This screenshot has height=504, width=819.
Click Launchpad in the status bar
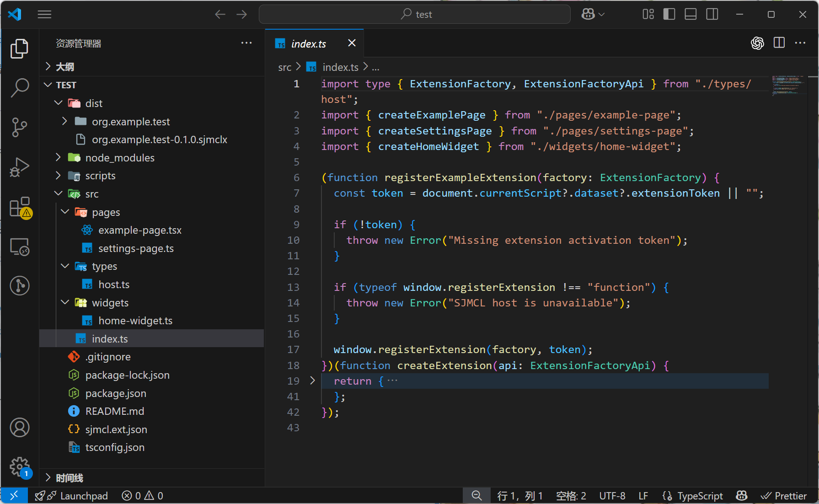coord(84,496)
